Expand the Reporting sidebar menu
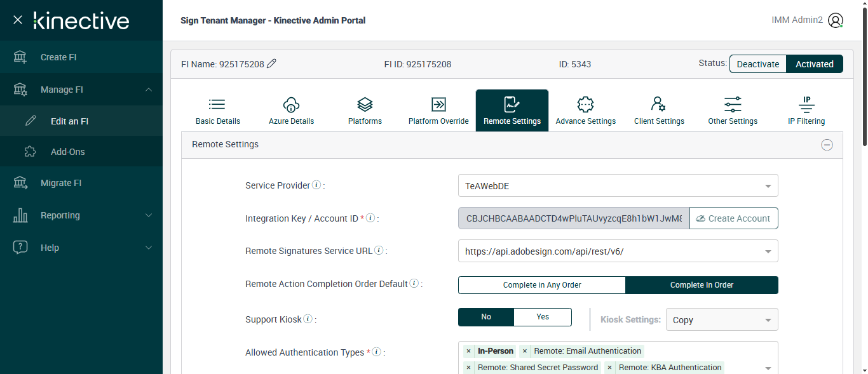Image resolution: width=868 pixels, height=374 pixels. (x=81, y=215)
